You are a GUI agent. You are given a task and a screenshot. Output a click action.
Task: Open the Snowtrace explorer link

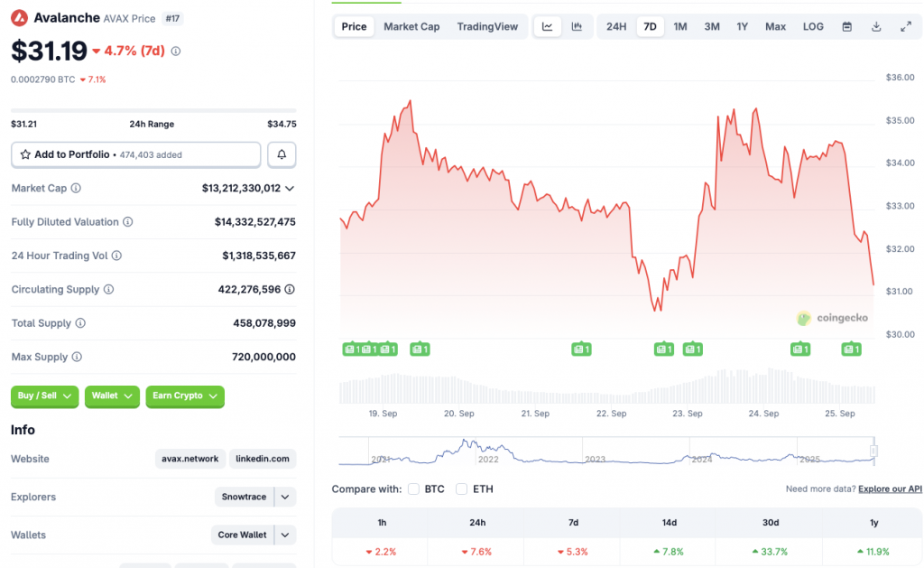[244, 497]
